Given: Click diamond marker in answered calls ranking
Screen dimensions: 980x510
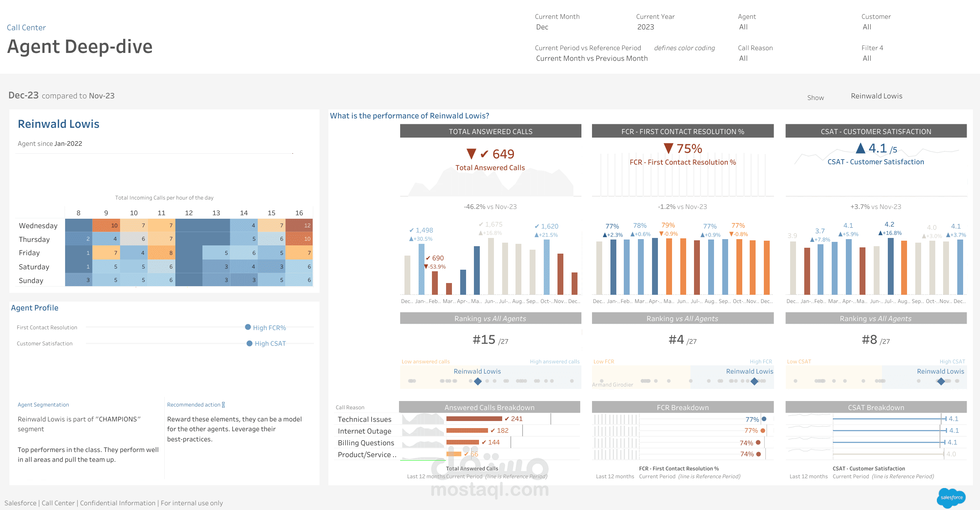Looking at the screenshot, I should tap(477, 381).
